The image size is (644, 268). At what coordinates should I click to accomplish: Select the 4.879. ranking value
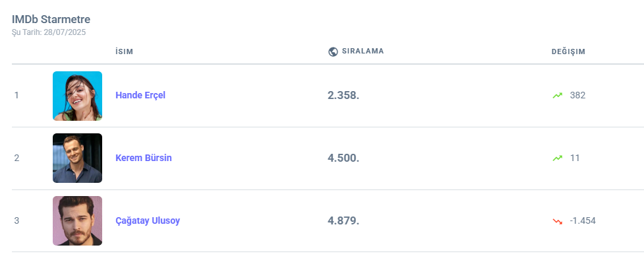(x=343, y=220)
